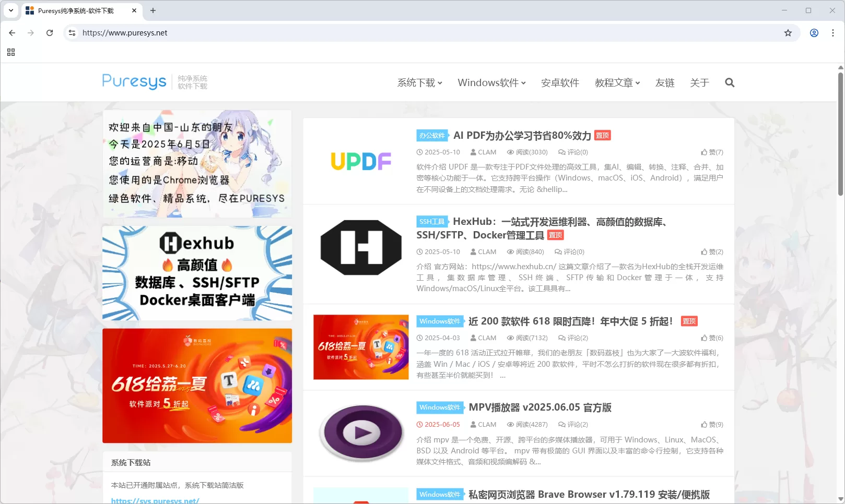Click the HexHub sidebar banner
This screenshot has height=504, width=845.
[197, 272]
